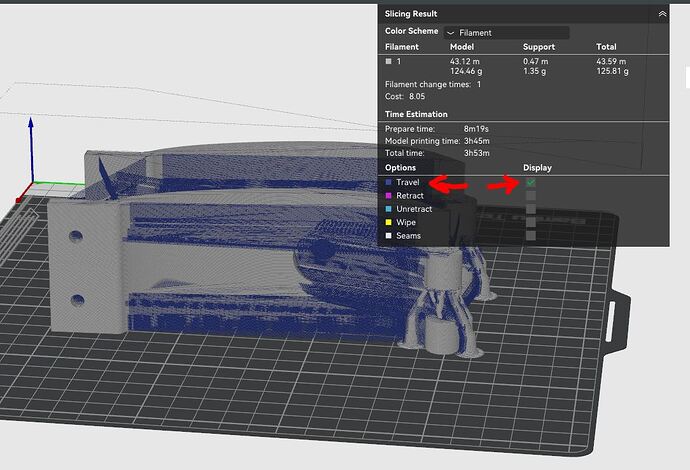Select the Travel option label

[407, 182]
